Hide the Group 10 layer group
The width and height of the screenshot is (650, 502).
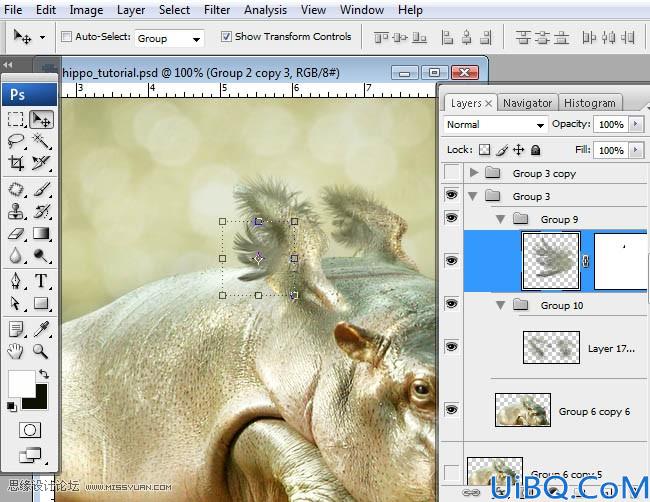pyautogui.click(x=451, y=303)
